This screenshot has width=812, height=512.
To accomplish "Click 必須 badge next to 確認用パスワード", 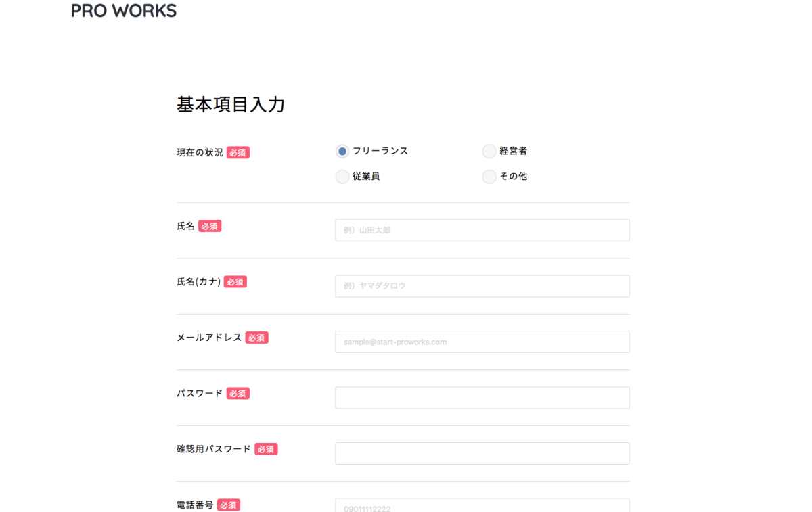I will [x=267, y=449].
